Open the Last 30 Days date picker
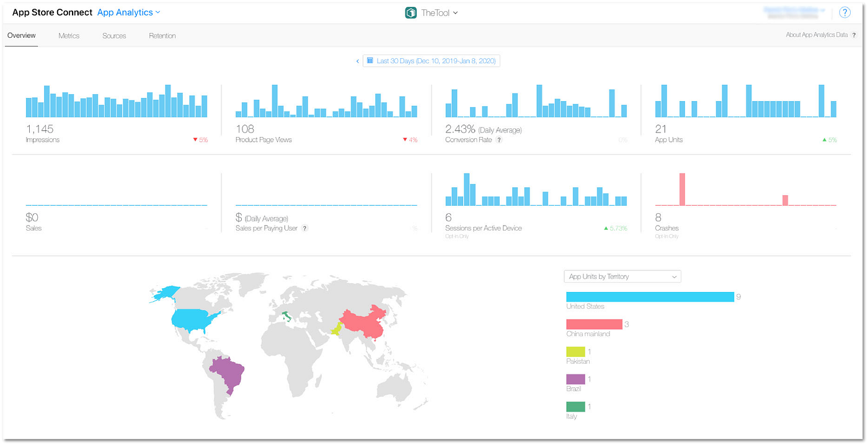 (432, 61)
